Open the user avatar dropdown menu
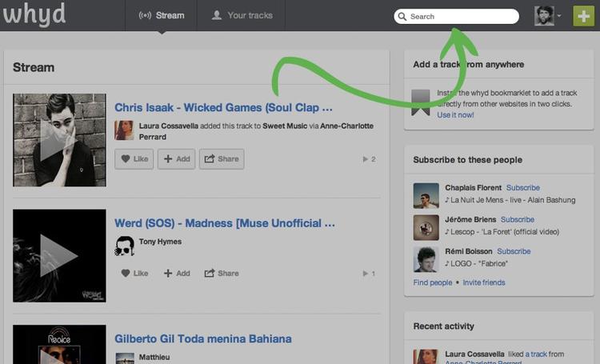This screenshot has width=600, height=364. [x=549, y=16]
